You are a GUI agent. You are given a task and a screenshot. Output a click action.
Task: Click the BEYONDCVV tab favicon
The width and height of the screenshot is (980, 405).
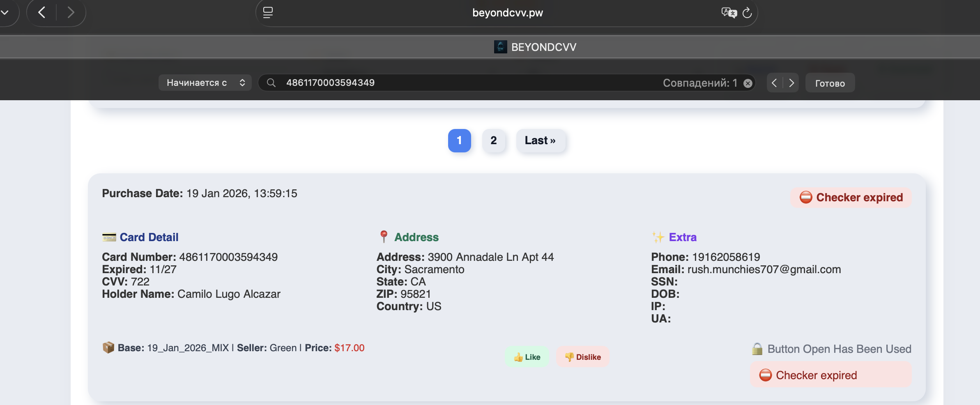[x=500, y=47]
